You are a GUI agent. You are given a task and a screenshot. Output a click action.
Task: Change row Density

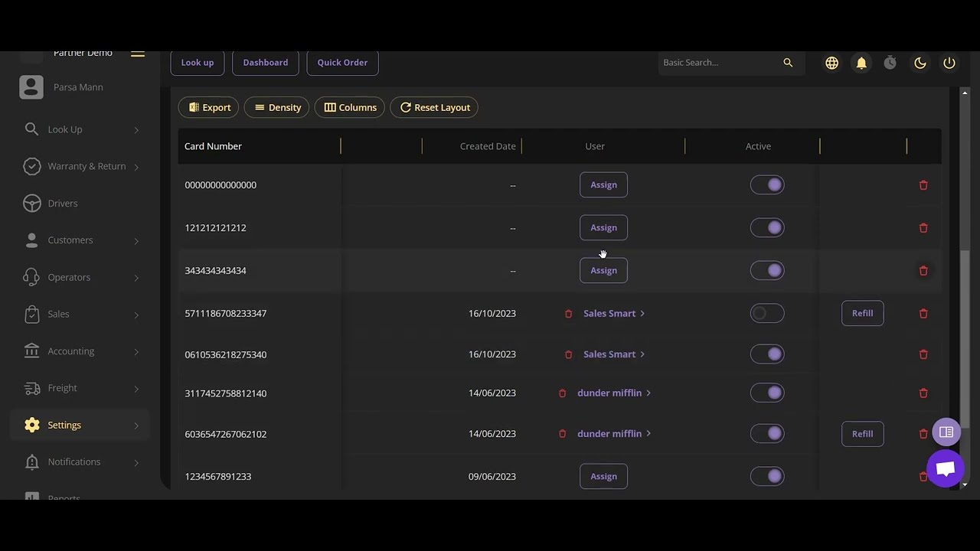click(x=277, y=108)
